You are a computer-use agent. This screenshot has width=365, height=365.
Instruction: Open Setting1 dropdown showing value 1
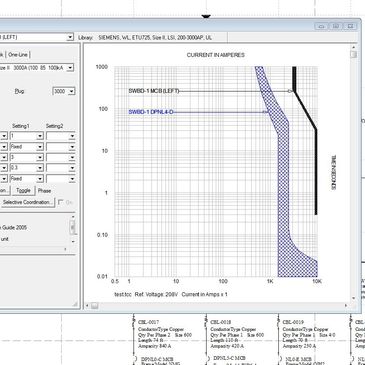[40, 136]
